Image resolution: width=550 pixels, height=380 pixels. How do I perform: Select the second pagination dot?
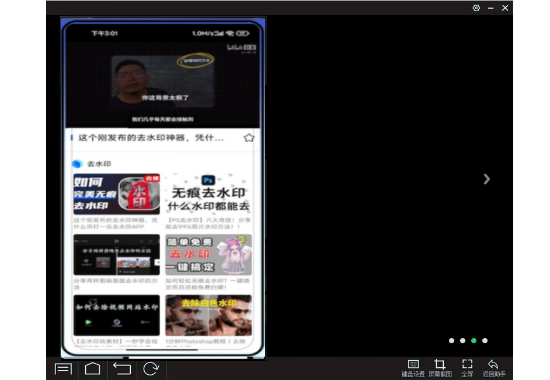click(x=463, y=341)
